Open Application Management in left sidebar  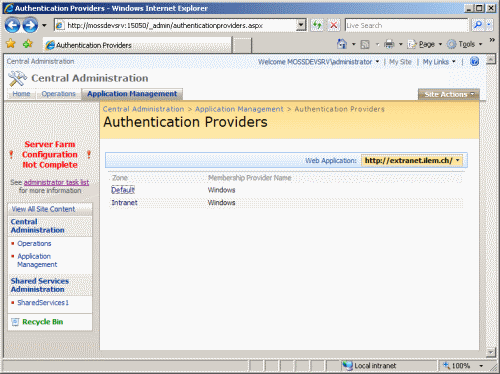tap(37, 260)
